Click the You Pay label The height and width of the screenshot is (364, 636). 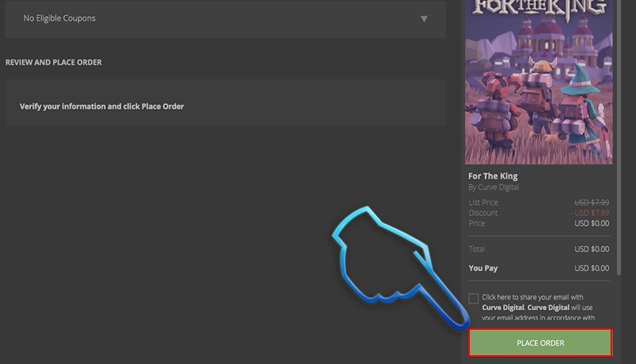(x=484, y=268)
